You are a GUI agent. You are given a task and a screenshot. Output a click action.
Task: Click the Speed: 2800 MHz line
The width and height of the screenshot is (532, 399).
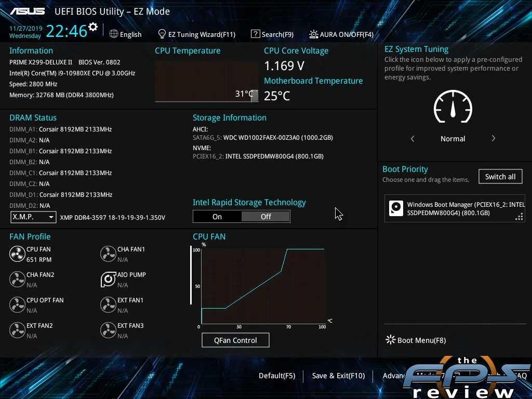click(33, 84)
